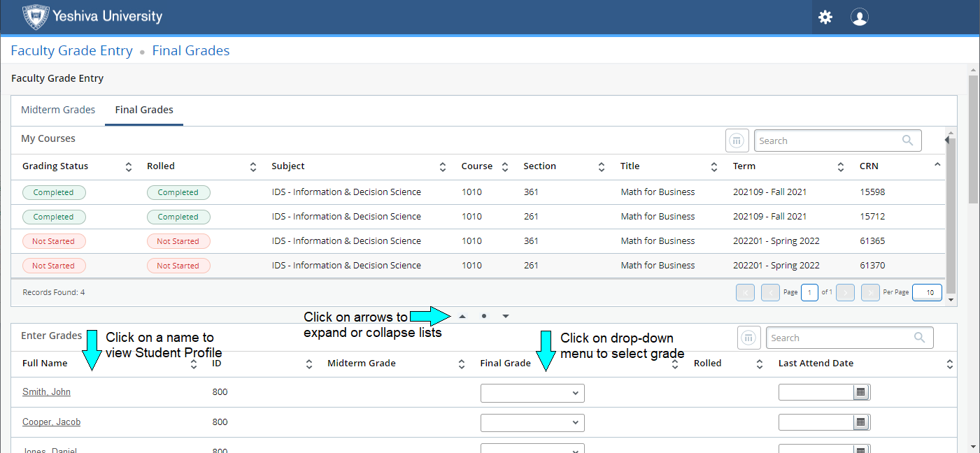Sort by Grading Status column
The width and height of the screenshot is (980, 453).
(128, 167)
